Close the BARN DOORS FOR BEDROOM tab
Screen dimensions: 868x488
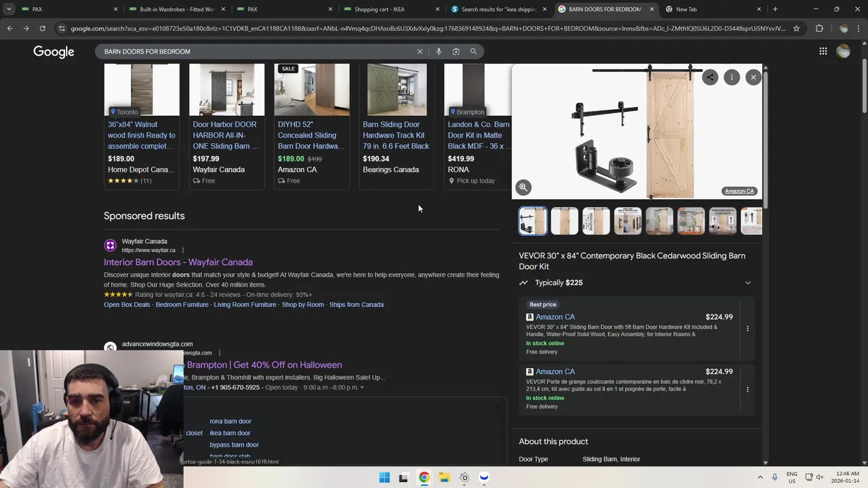(652, 9)
